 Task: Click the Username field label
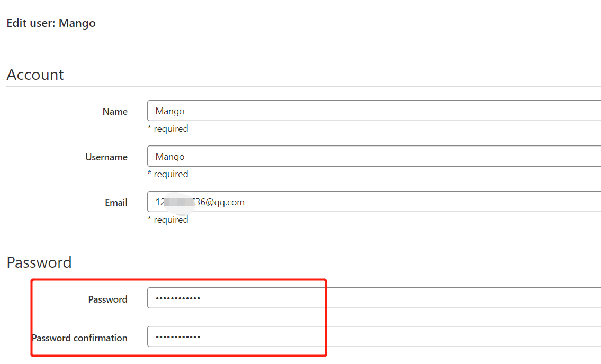pyautogui.click(x=106, y=157)
